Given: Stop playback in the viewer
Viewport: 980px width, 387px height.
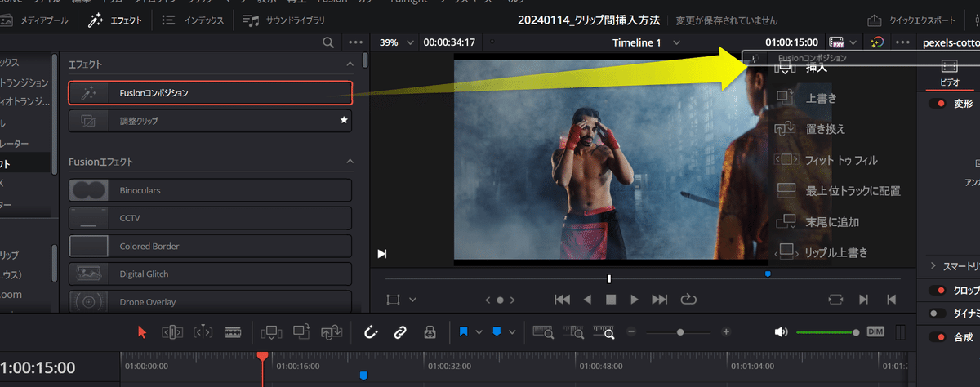Looking at the screenshot, I should click(610, 300).
